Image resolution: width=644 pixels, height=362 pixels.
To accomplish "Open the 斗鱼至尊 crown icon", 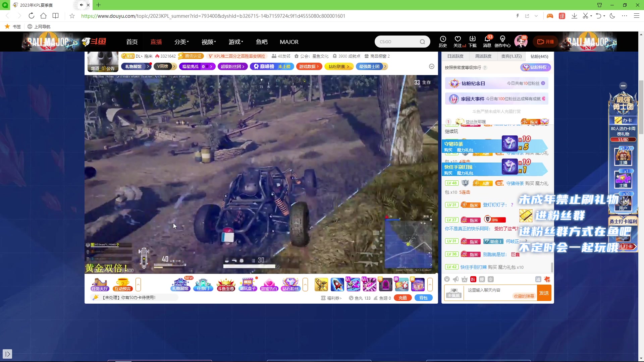I will point(226,285).
